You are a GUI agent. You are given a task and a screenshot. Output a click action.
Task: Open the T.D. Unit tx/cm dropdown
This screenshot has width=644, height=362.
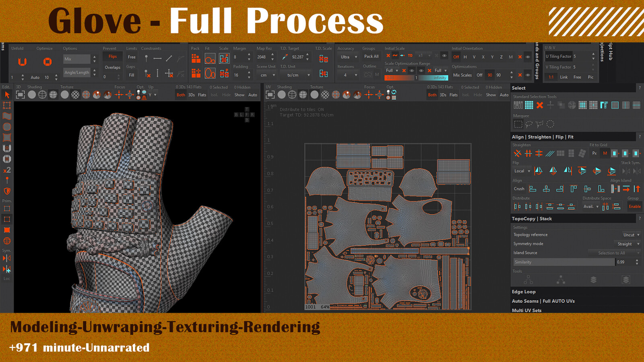point(296,75)
